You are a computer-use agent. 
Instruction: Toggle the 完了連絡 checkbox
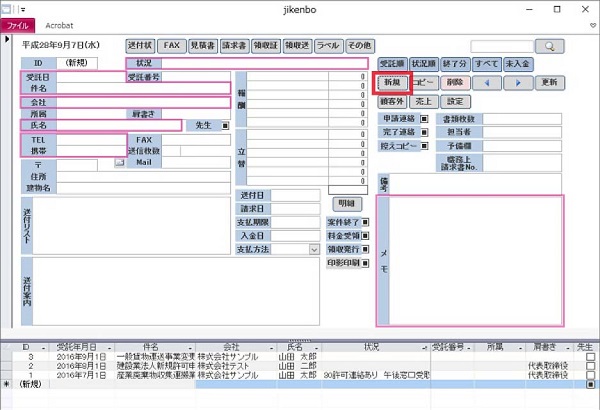pos(424,132)
